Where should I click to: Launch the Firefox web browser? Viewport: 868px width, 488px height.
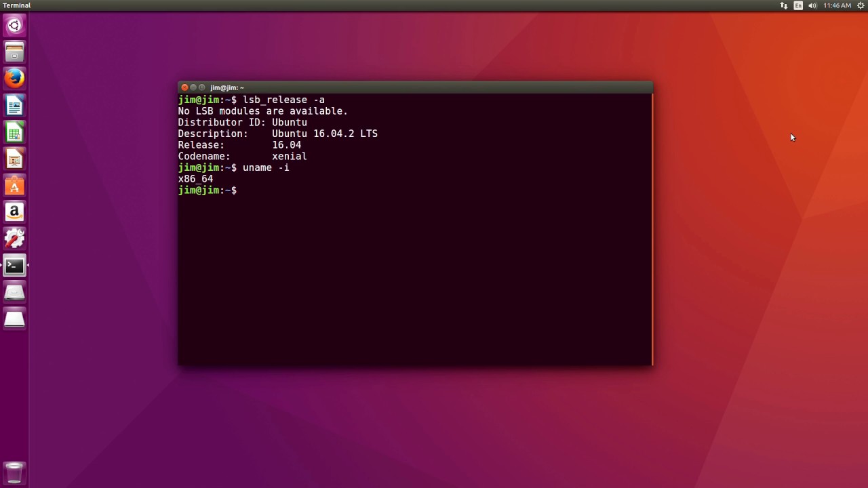point(14,79)
